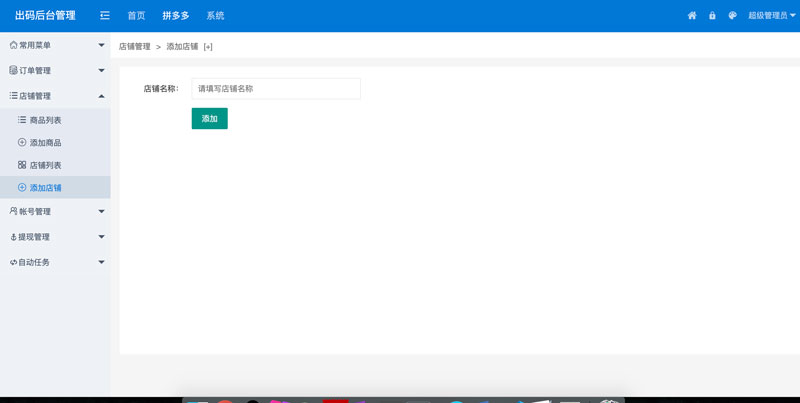This screenshot has width=800, height=403.
Task: Select 添加店铺 in the sidebar
Action: [x=55, y=187]
